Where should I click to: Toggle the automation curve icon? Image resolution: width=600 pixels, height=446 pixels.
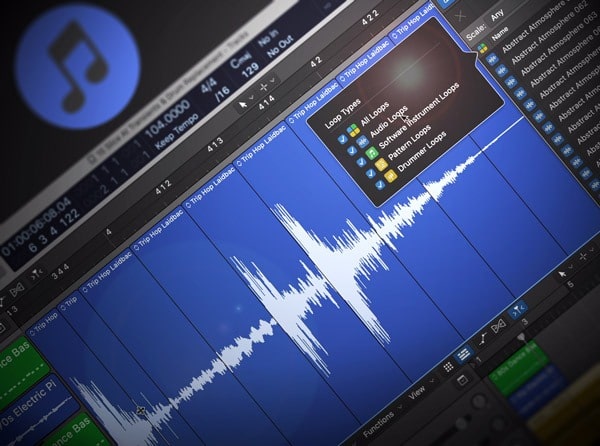point(481,340)
